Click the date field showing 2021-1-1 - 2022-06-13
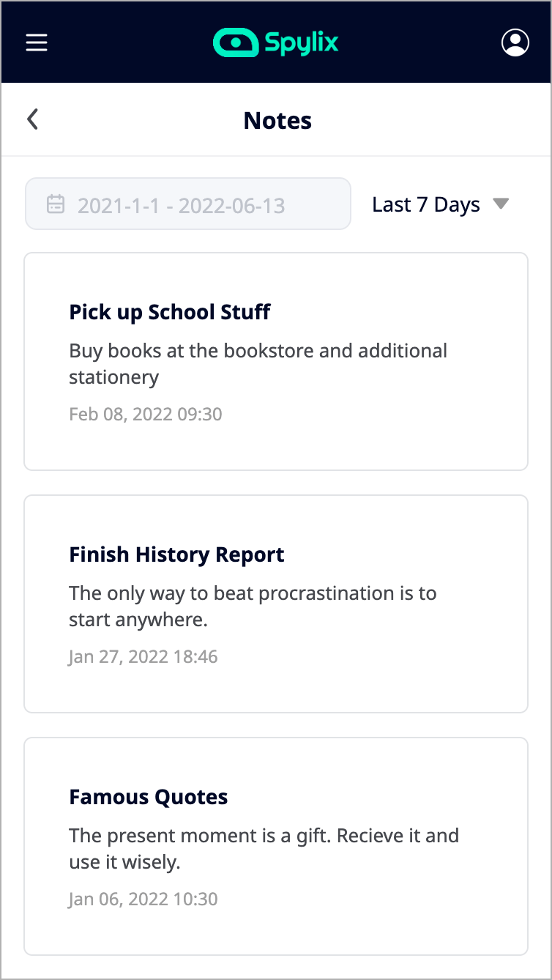This screenshot has height=980, width=552. (x=187, y=204)
